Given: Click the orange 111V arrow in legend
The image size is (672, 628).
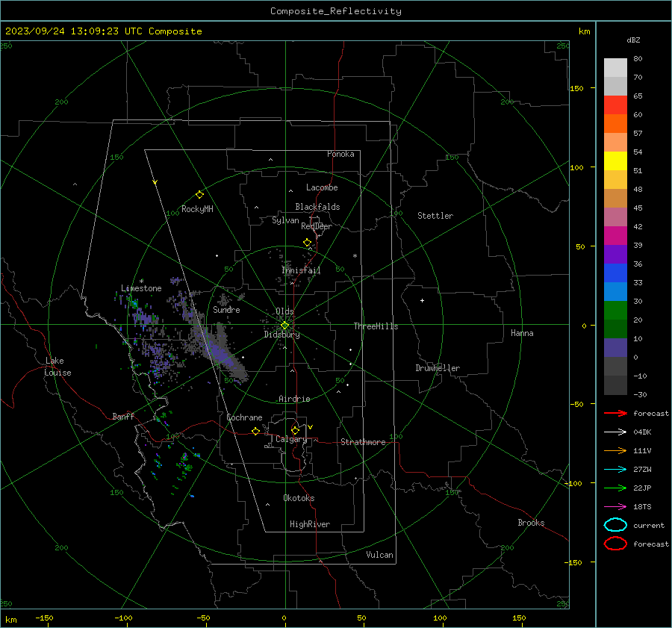Looking at the screenshot, I should click(x=615, y=450).
